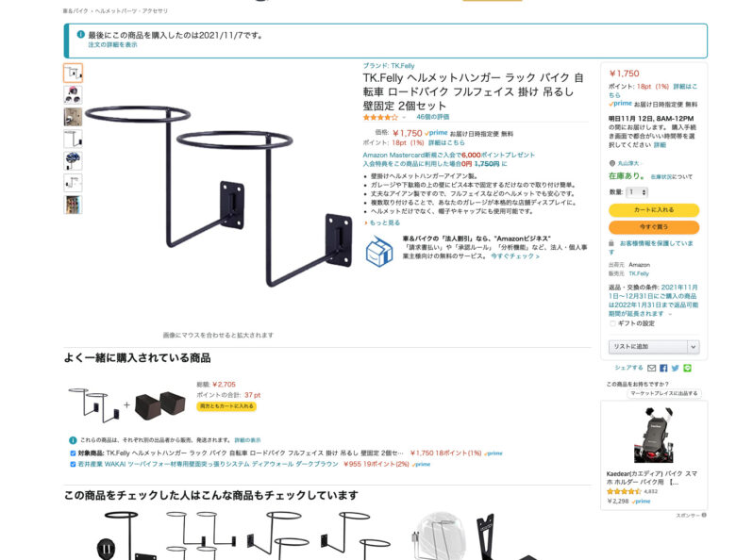Share product on Twitter bird icon

[x=675, y=369]
